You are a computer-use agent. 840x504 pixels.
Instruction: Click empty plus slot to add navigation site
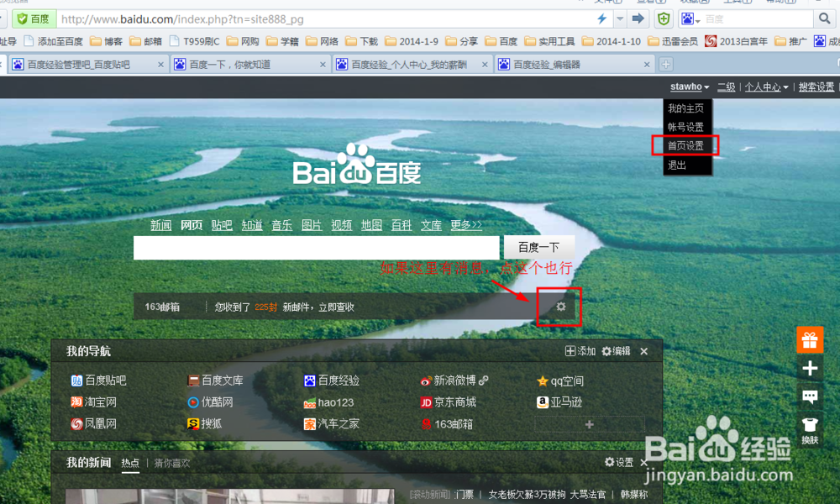point(590,424)
